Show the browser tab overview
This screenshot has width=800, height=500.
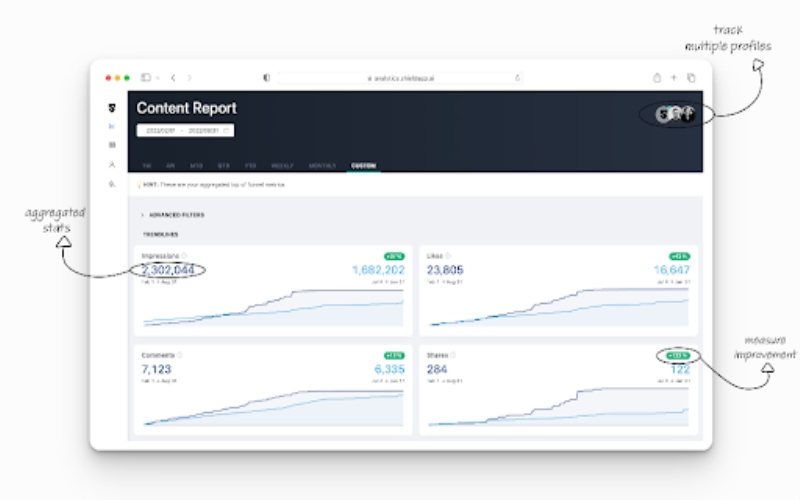(x=691, y=77)
